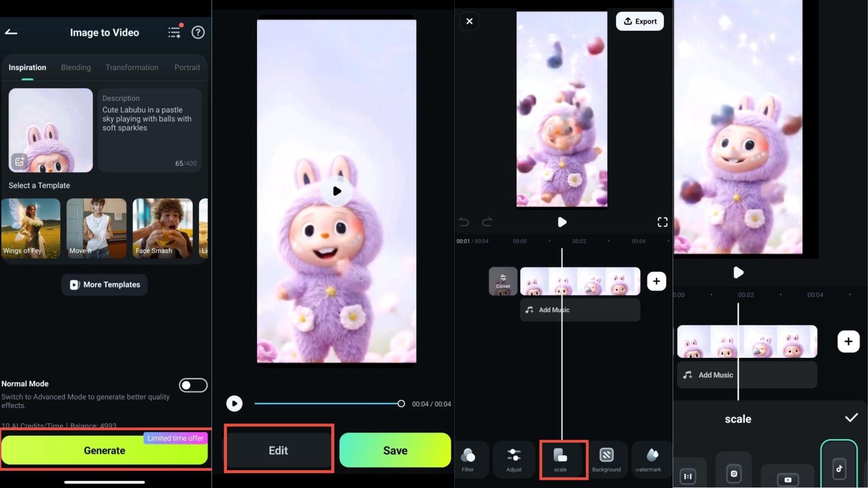Open the Background tool
This screenshot has width=868, height=488.
click(606, 460)
